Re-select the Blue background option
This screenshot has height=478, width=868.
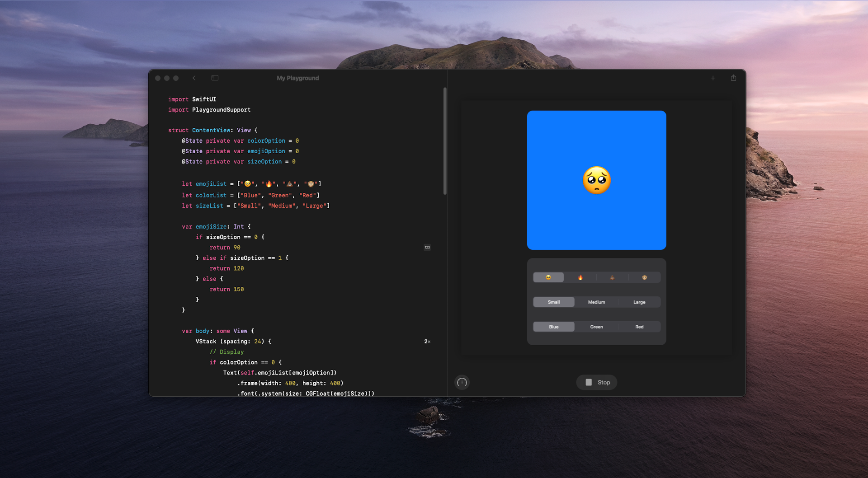click(553, 326)
